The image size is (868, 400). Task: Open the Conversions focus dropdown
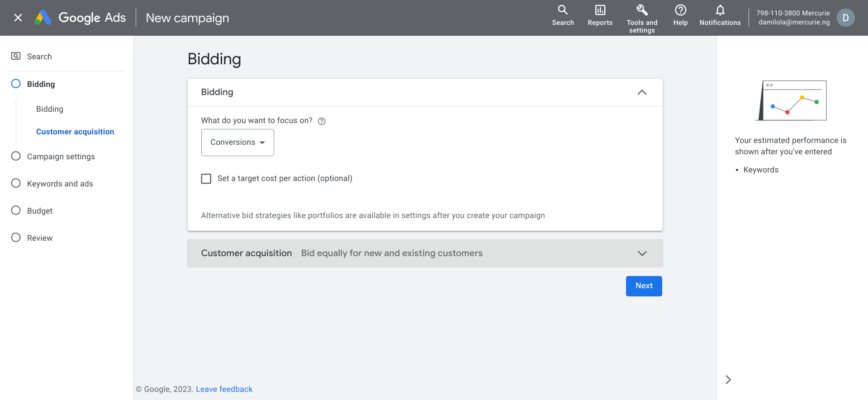coord(237,143)
